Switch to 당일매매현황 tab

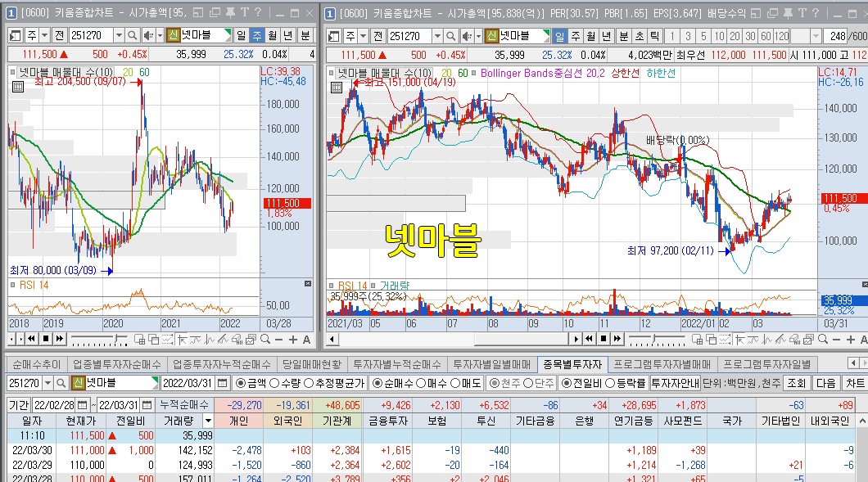coord(312,365)
